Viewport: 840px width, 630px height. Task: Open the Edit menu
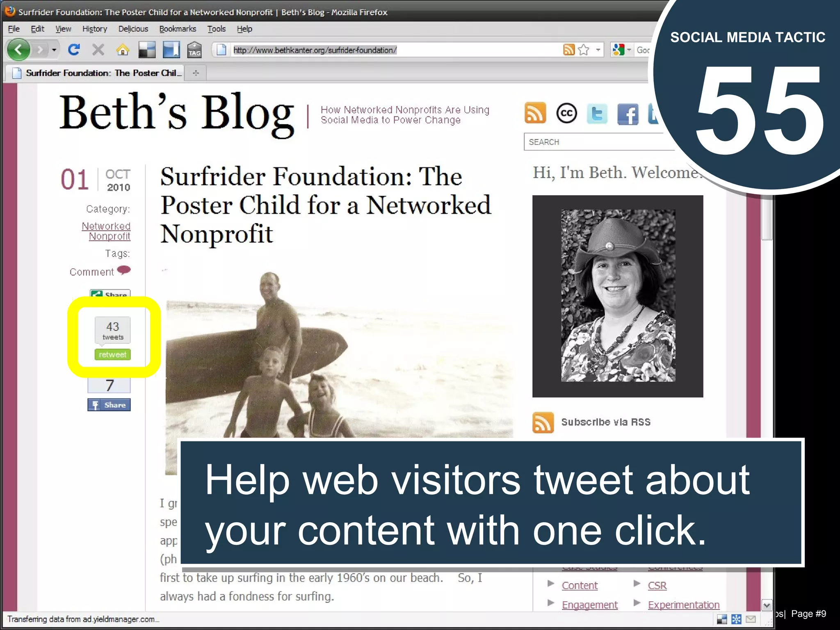click(x=37, y=29)
